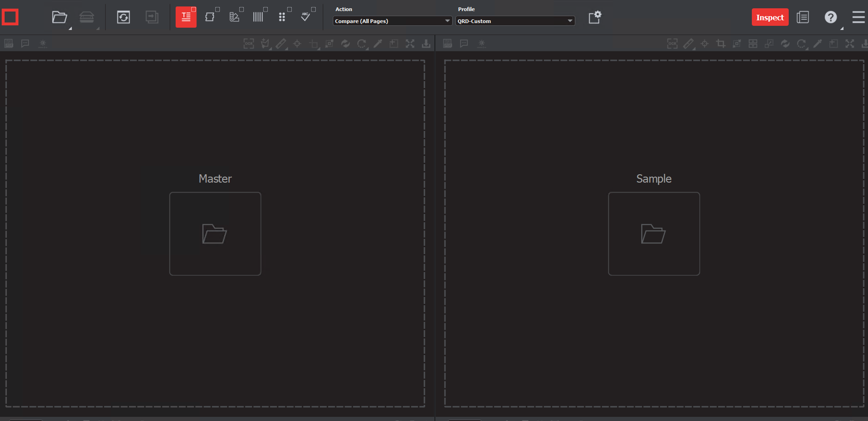Click the reload/refresh files icon

click(x=124, y=18)
